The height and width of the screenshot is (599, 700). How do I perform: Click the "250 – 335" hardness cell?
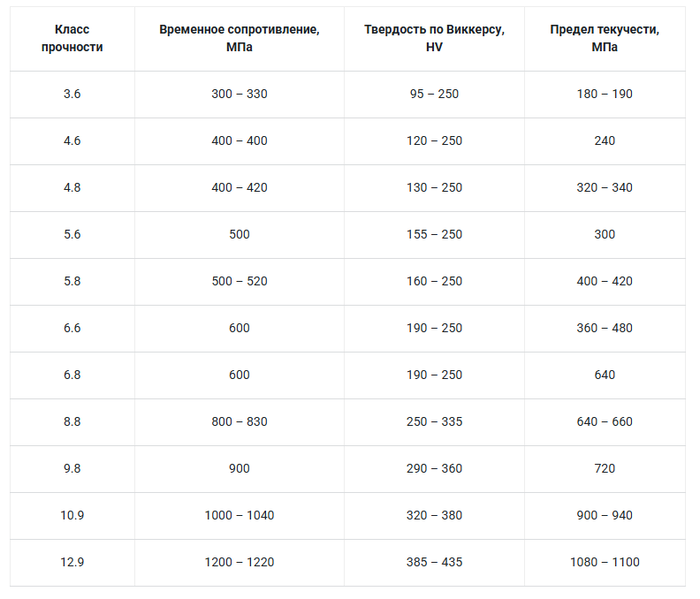click(x=434, y=421)
